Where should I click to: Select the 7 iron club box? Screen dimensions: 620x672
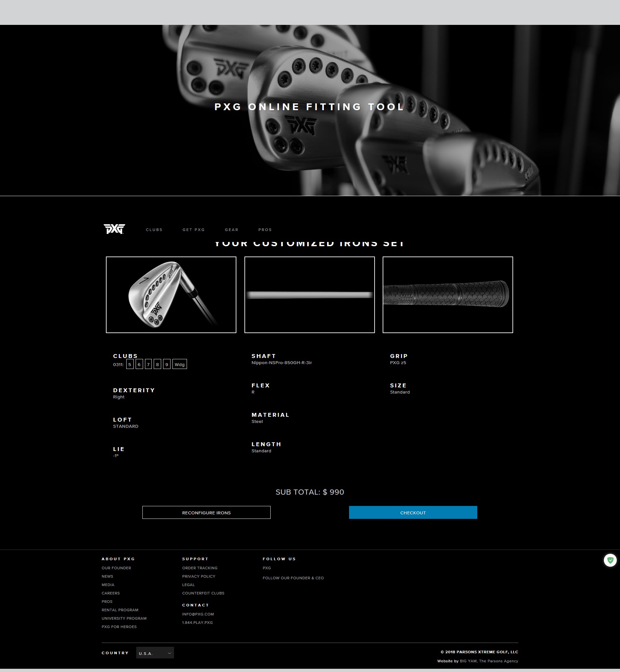[148, 364]
